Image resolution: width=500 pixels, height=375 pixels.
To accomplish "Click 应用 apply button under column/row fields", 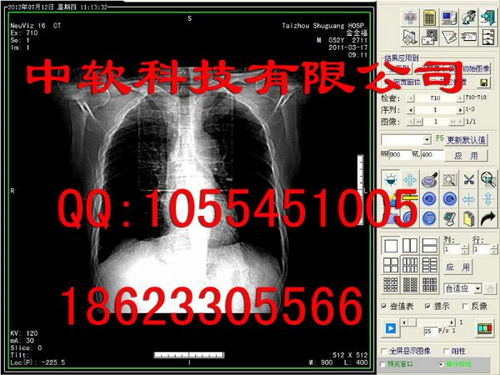I will click(x=457, y=267).
